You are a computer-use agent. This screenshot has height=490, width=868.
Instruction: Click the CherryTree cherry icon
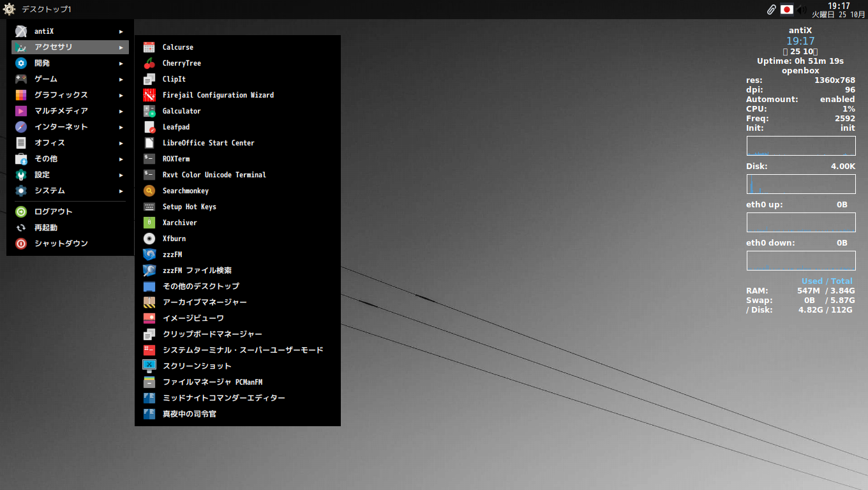tap(149, 63)
